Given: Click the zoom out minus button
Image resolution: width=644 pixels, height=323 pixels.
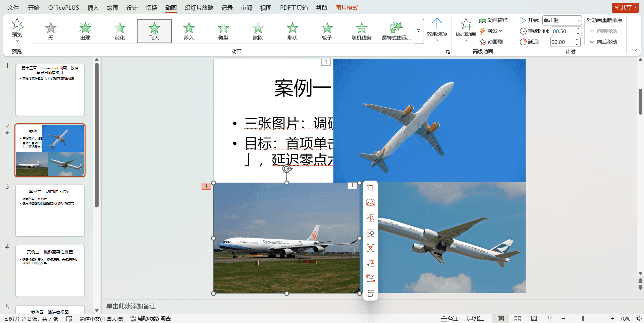Looking at the screenshot, I should click(x=563, y=319).
